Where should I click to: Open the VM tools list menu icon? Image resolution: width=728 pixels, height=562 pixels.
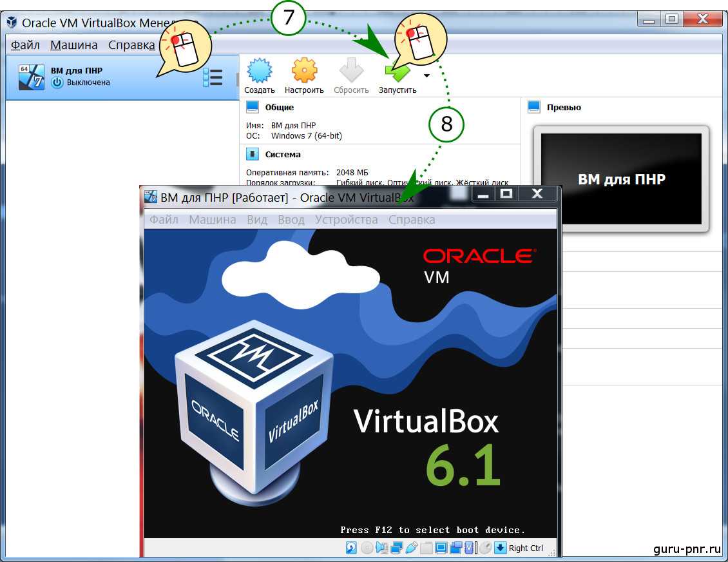tap(212, 77)
